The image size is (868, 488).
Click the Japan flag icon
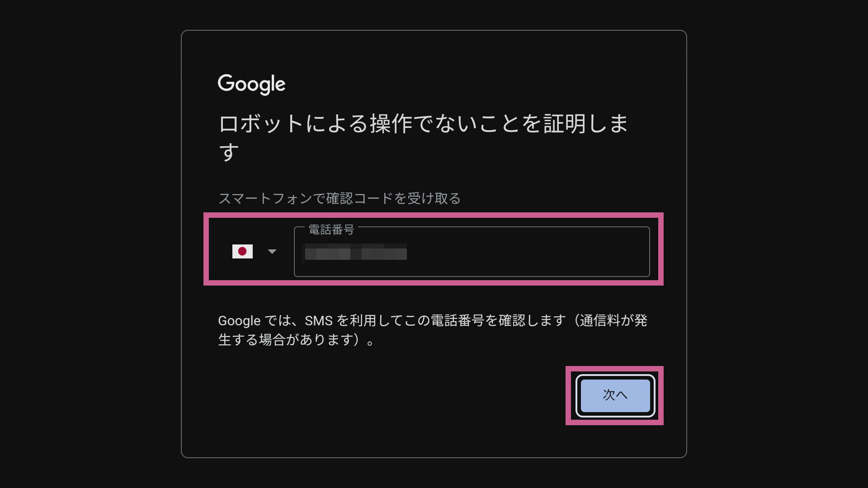(x=242, y=251)
